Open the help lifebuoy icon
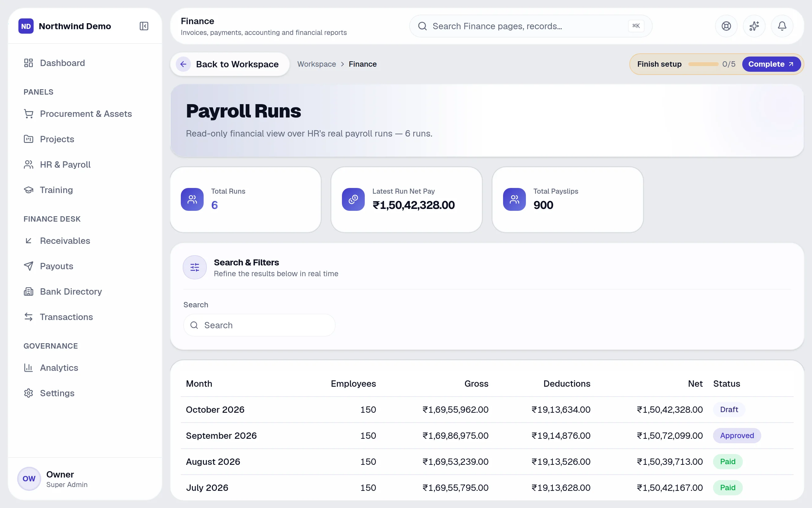Viewport: 812px width, 508px height. pyautogui.click(x=726, y=26)
